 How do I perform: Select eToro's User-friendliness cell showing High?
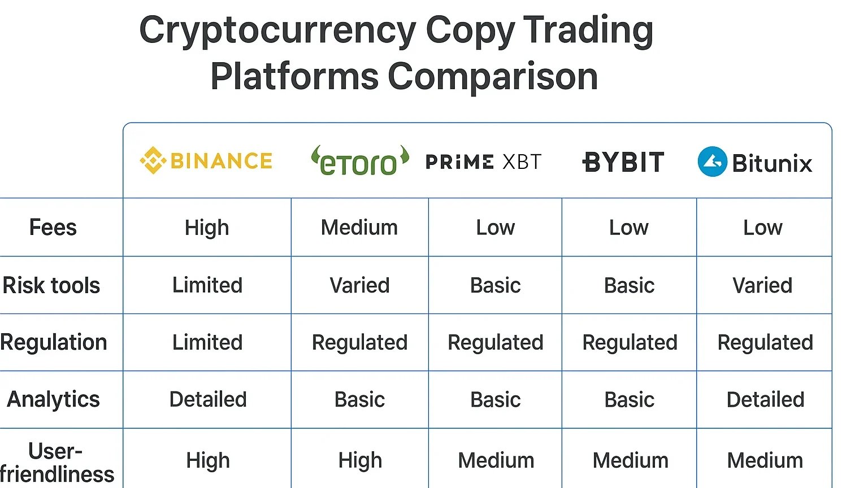tap(360, 460)
